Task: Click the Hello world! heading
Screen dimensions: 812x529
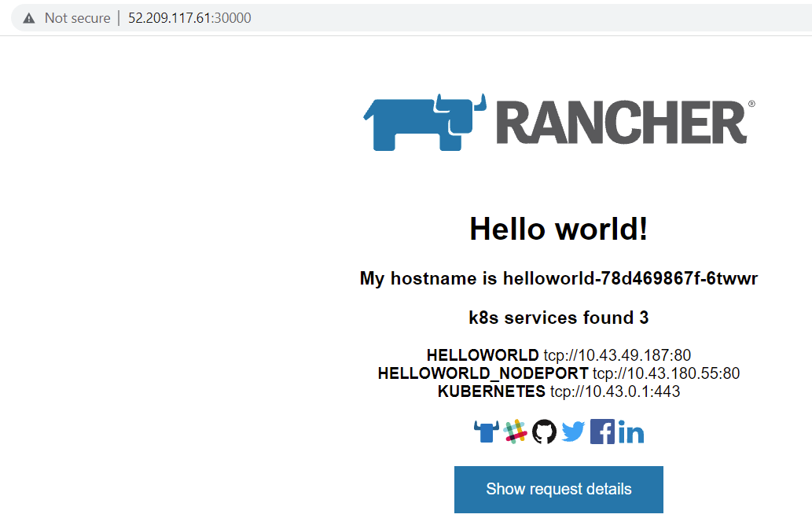Action: [x=558, y=229]
